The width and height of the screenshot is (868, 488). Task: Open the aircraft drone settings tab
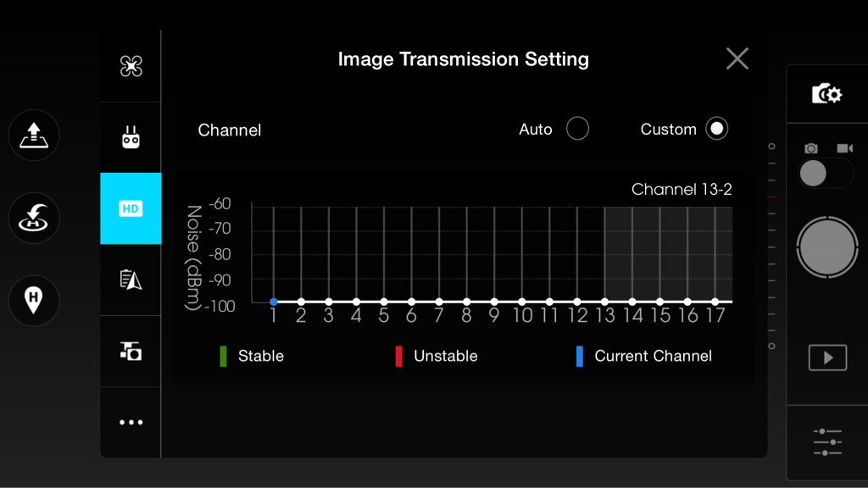tap(131, 66)
